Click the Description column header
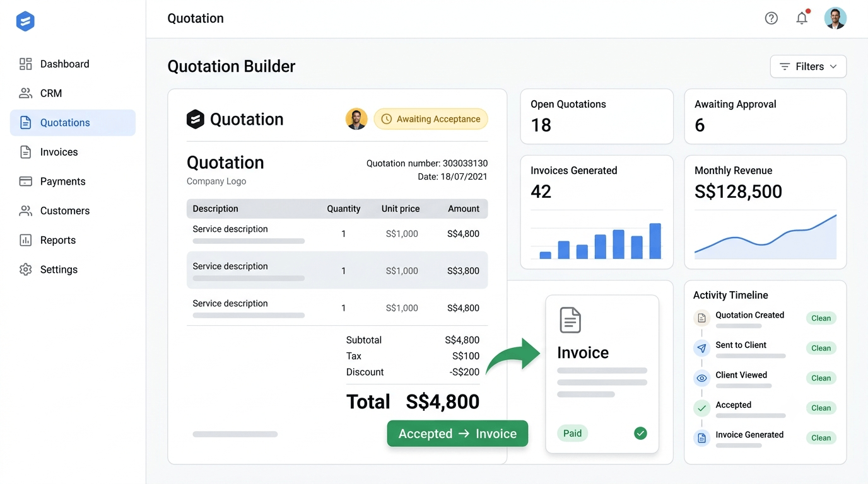This screenshot has height=484, width=868. pyautogui.click(x=215, y=209)
